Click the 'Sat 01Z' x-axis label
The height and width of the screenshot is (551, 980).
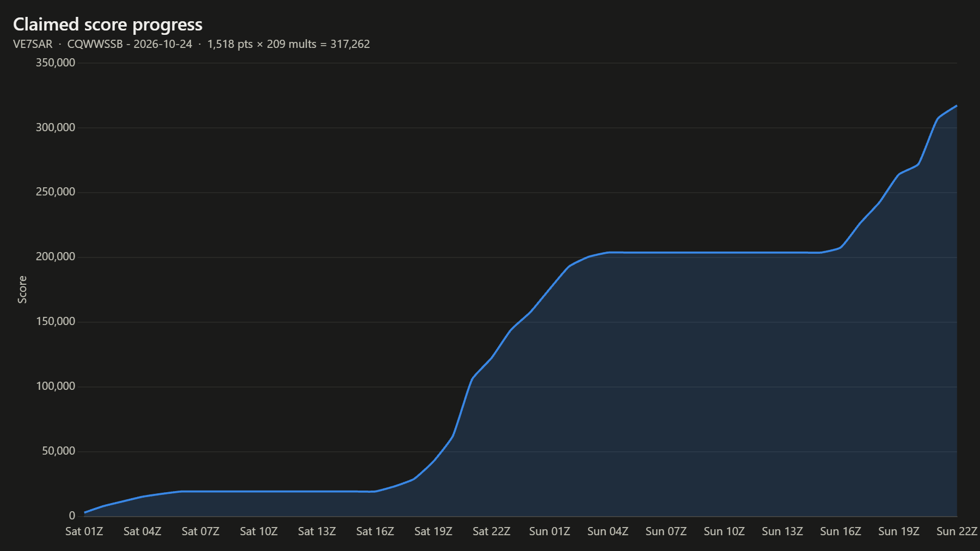point(84,531)
